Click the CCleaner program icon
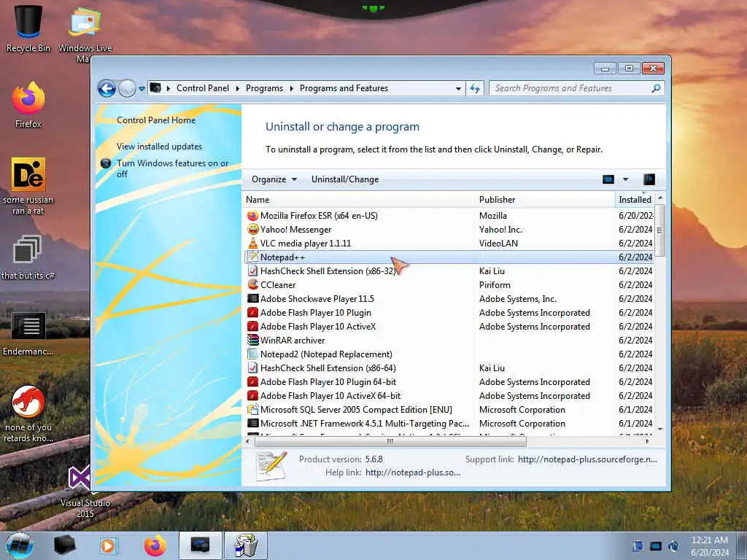The image size is (747, 560). pos(252,285)
